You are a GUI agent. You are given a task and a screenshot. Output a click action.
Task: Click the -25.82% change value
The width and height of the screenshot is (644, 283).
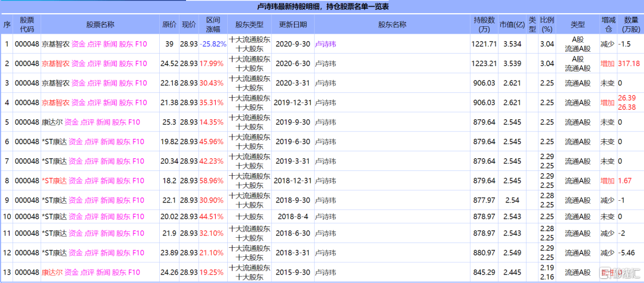click(213, 44)
